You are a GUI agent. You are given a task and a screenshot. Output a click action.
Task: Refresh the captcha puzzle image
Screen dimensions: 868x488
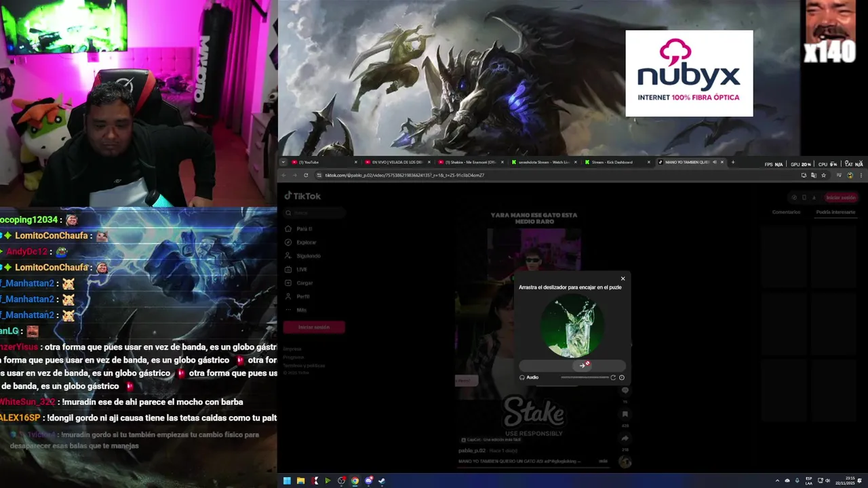tap(613, 378)
